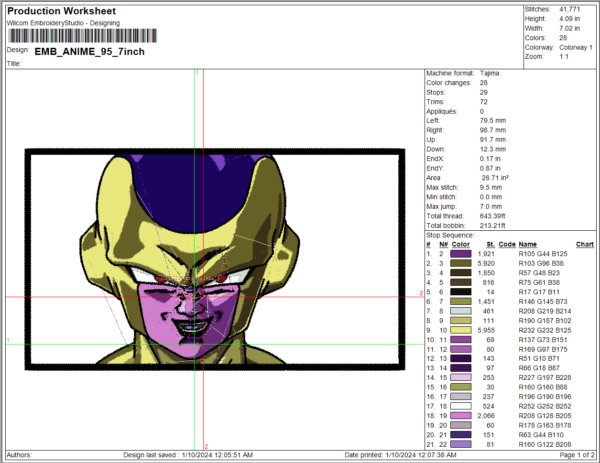Click the pale green-gray swatch for R208 G219 B214
The image size is (600, 463).
(461, 311)
